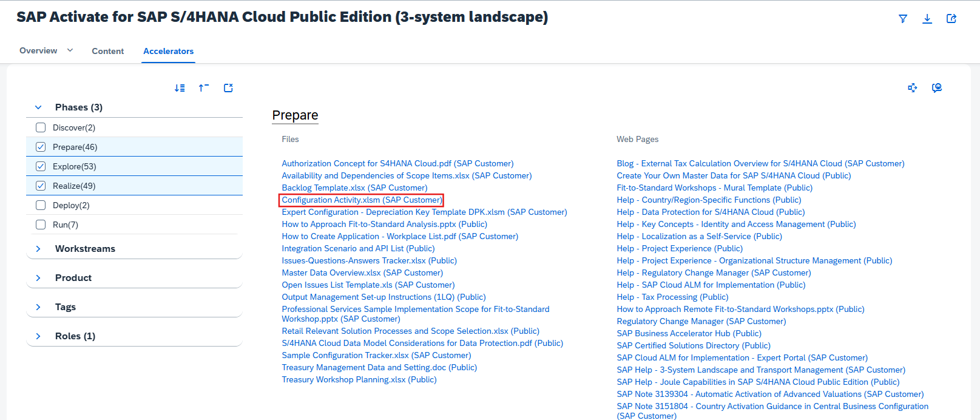Open Open Issues List Template.xls link

[368, 285]
